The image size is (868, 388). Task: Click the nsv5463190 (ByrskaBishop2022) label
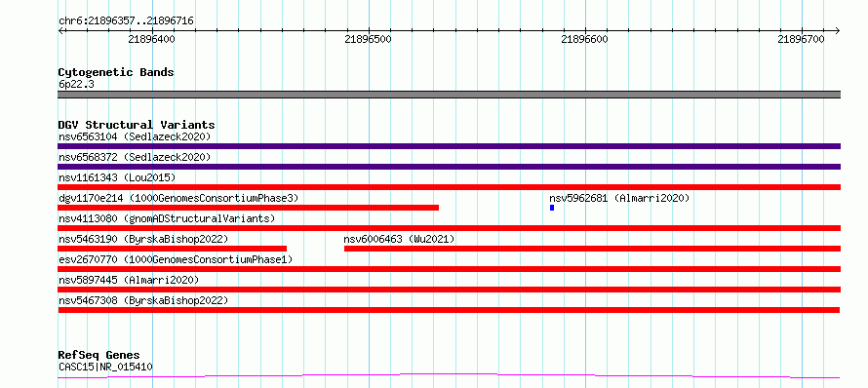[143, 239]
